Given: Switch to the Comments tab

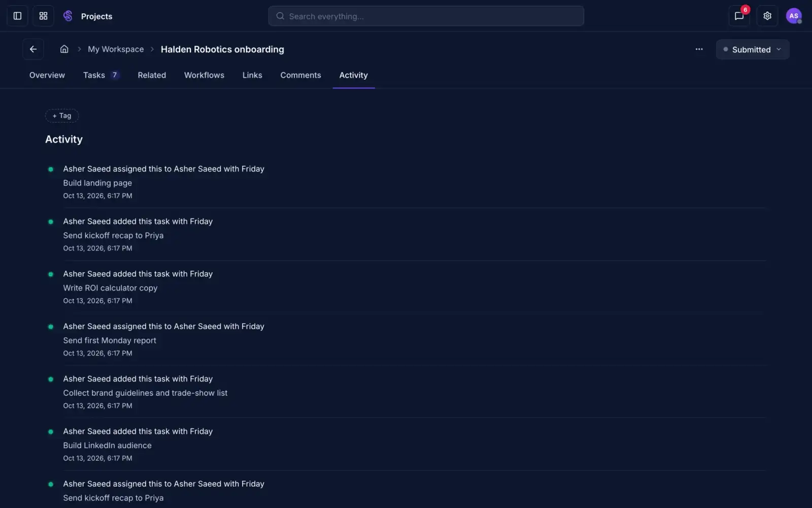Looking at the screenshot, I should click(x=300, y=75).
